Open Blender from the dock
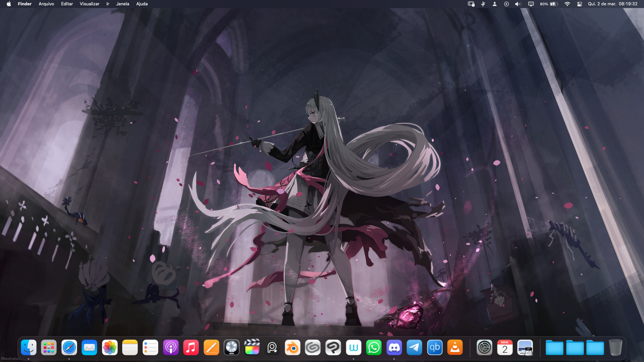 (x=292, y=348)
